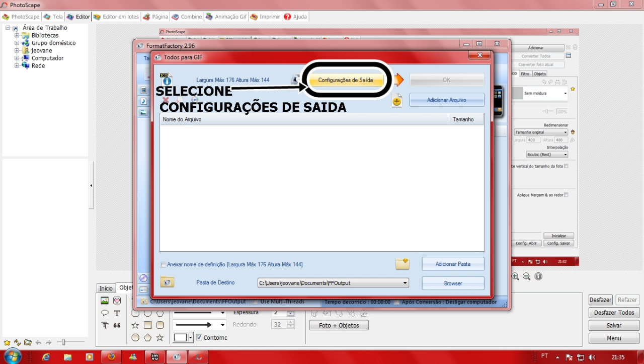Screen dimensions: 644x364
Task: Expand the Bibliotecas tree node
Action: tap(17, 36)
